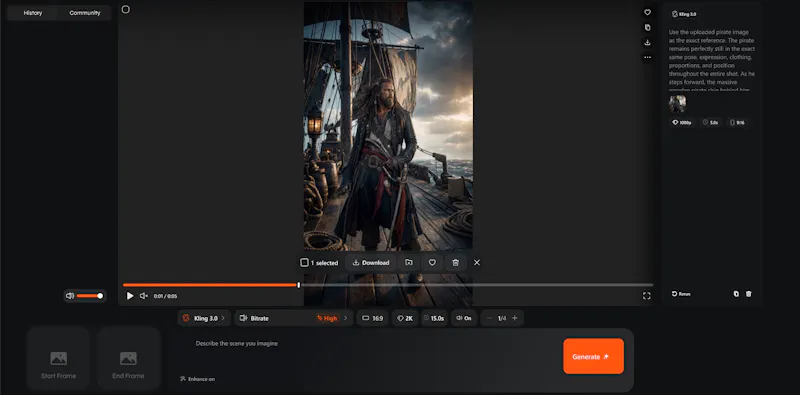Viewport: 800px width, 395px height.
Task: Delete the generation via right panel trash
Action: click(748, 294)
